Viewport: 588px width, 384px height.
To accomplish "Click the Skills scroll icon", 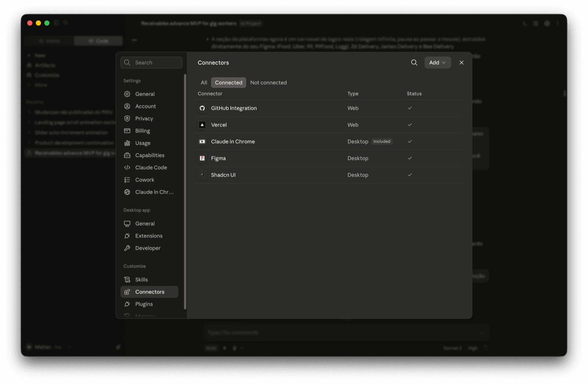I will pos(127,280).
